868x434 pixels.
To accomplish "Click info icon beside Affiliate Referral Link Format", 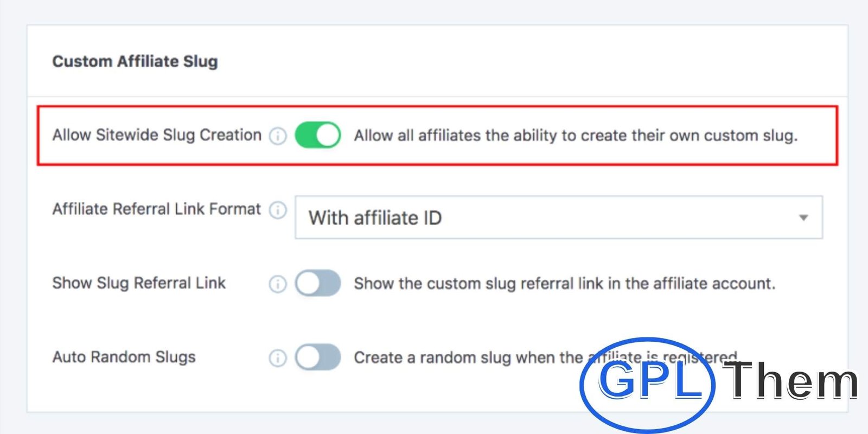I will [278, 210].
